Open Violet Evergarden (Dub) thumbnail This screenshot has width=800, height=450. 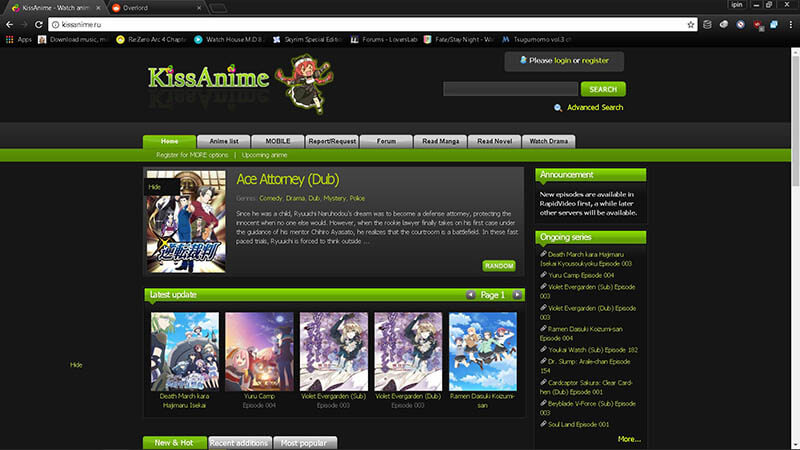[x=408, y=352]
